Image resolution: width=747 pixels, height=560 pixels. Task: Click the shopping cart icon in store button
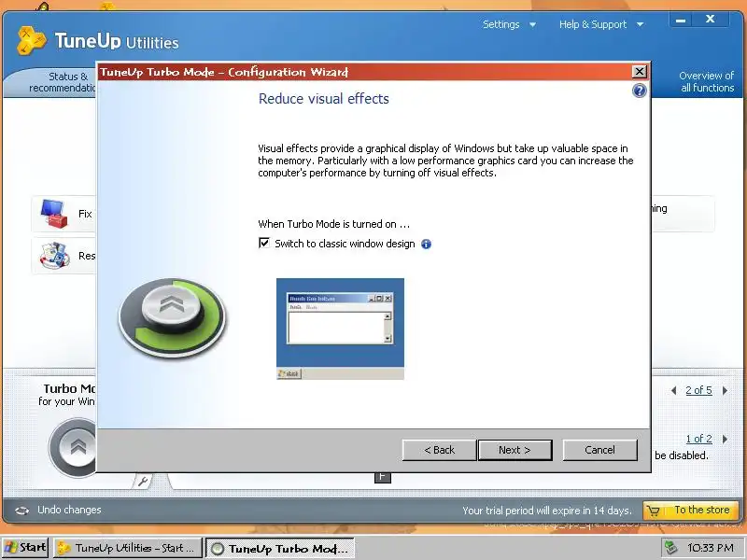pyautogui.click(x=655, y=511)
